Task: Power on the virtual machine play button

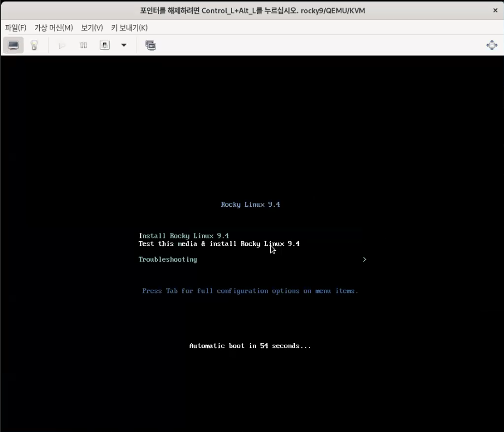Action: coord(62,45)
